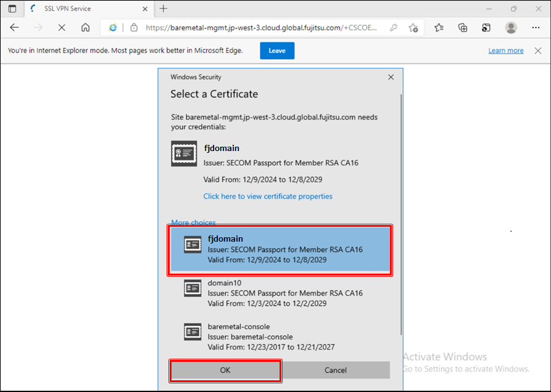Click the password key icon in address bar

pos(394,27)
